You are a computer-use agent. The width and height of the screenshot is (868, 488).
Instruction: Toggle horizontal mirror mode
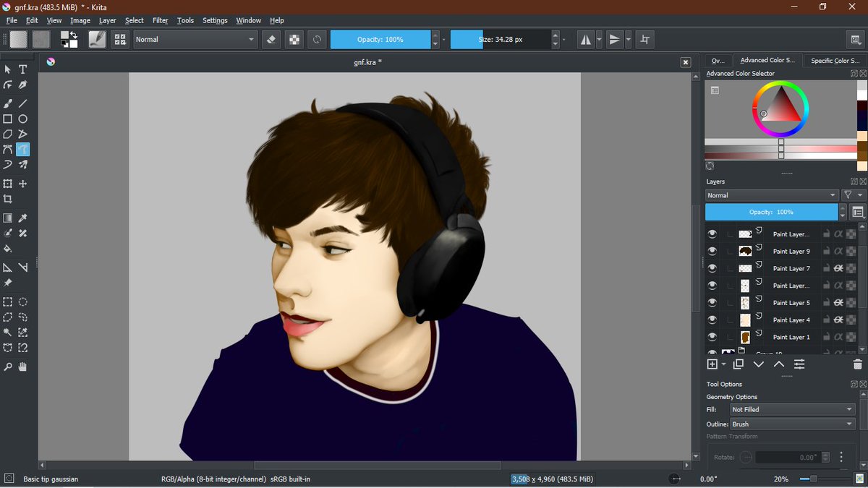click(x=586, y=39)
